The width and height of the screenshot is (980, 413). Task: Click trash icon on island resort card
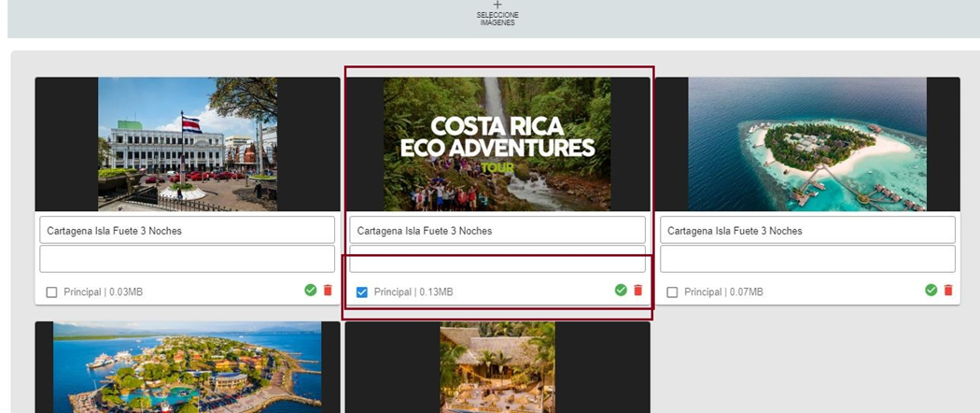[948, 291]
